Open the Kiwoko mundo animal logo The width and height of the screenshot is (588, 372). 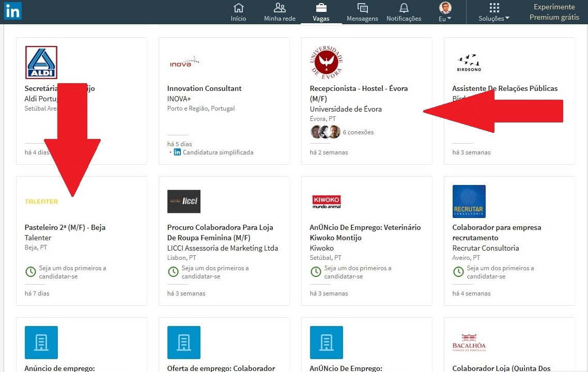[x=327, y=202]
